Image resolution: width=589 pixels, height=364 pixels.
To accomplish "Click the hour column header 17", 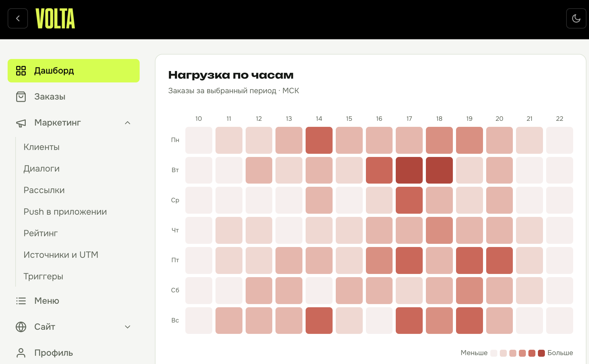I will click(409, 119).
